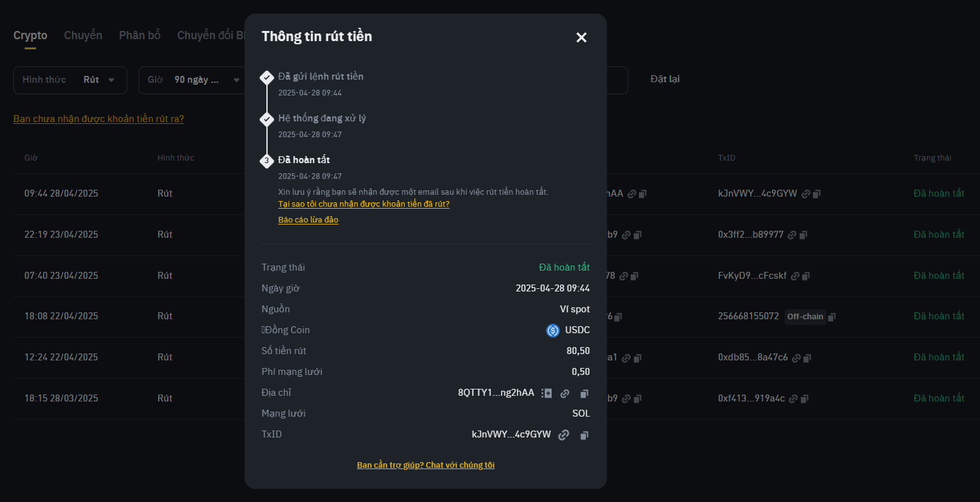Open address link icon in dialog
Viewport: 980px width, 502px height.
[x=565, y=393]
